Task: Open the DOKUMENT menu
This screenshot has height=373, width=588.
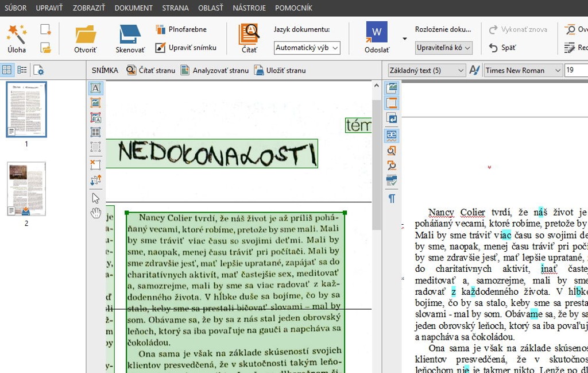Action: tap(133, 8)
